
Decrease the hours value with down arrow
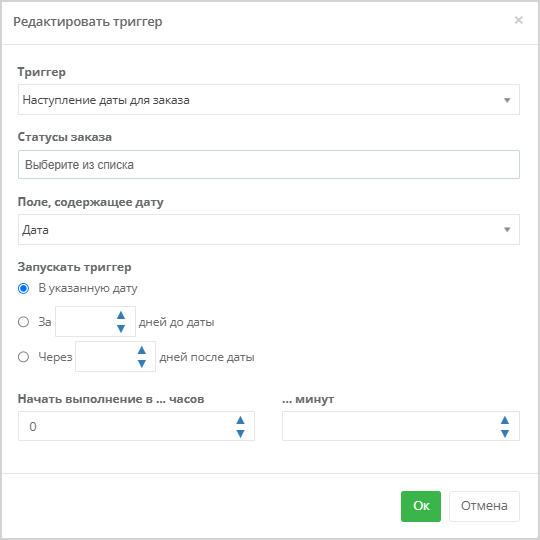coord(240,434)
